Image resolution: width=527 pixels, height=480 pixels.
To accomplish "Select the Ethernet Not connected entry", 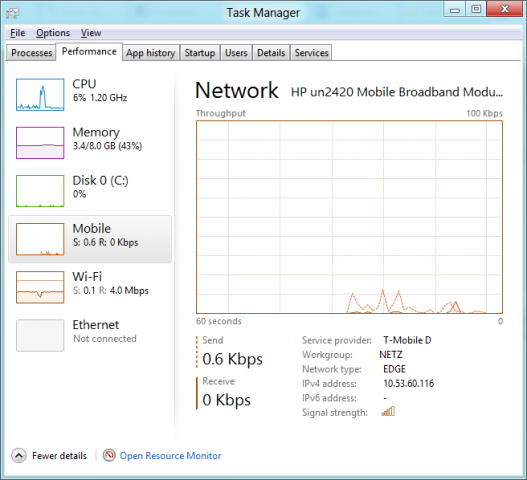I will click(90, 335).
